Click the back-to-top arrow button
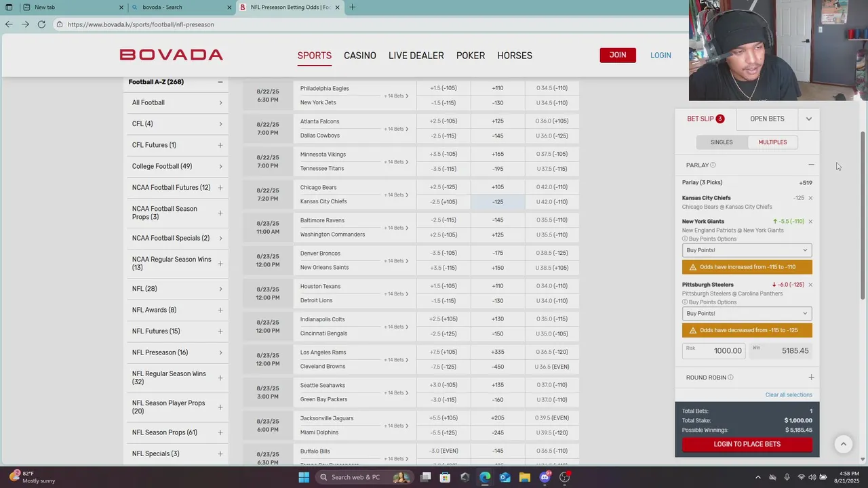868x488 pixels. click(x=844, y=444)
